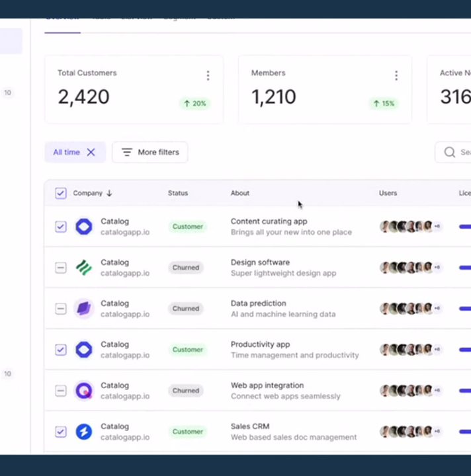Click catalogapp.io link in Sales CRM row
Viewport: 471px width, 476px height.
125,437
